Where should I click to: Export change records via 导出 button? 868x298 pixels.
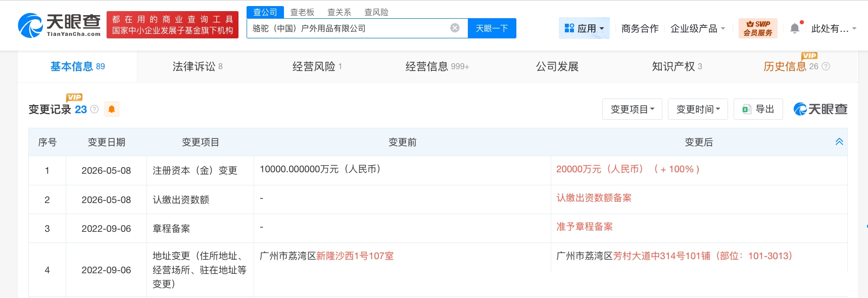tap(758, 109)
